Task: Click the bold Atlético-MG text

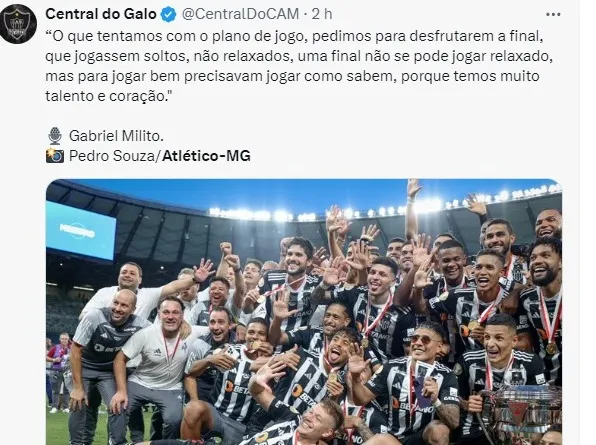Action: pos(206,156)
